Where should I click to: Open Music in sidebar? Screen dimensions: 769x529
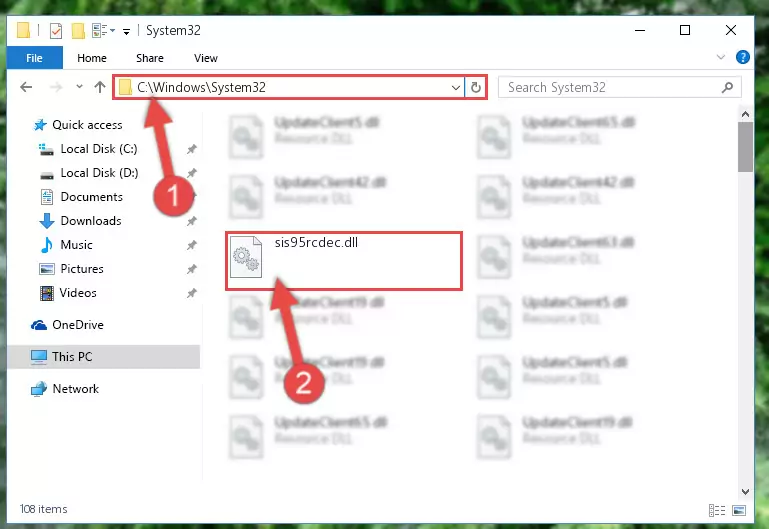(77, 245)
